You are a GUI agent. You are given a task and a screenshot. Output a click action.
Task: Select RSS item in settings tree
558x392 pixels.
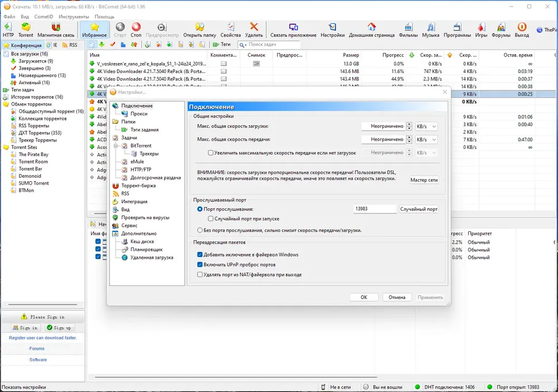pos(125,193)
